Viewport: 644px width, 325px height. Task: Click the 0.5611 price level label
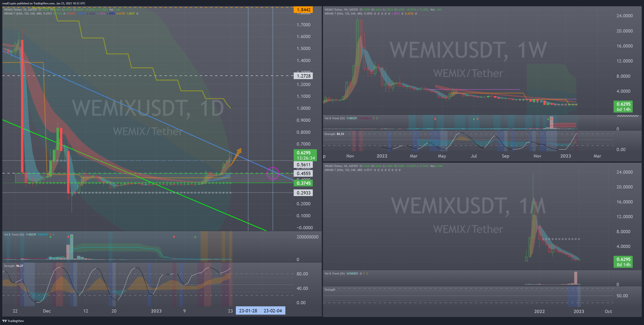303,164
